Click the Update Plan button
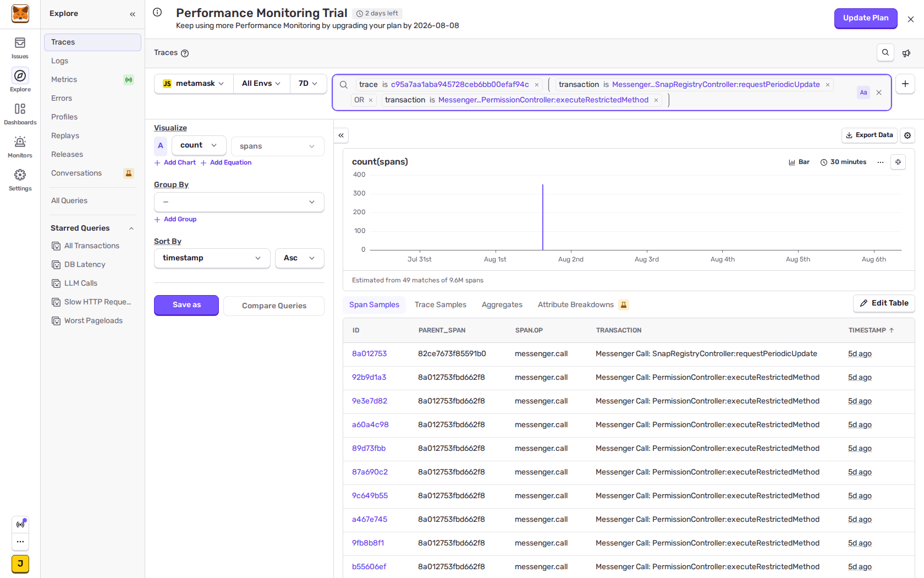 coord(866,18)
